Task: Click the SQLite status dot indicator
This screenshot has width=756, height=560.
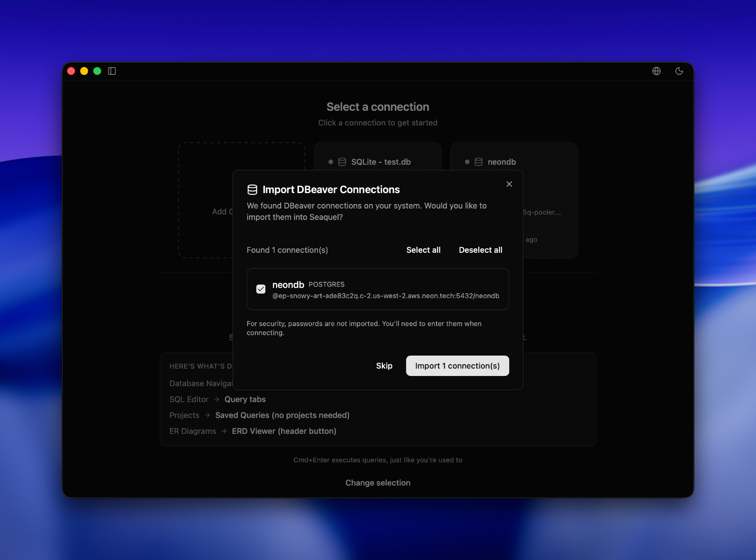Action: pyautogui.click(x=331, y=162)
